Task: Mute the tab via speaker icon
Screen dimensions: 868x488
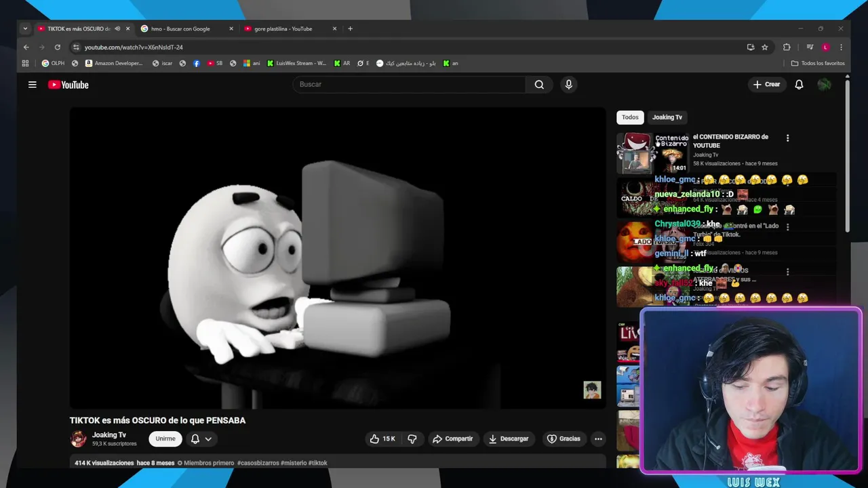Action: click(117, 28)
